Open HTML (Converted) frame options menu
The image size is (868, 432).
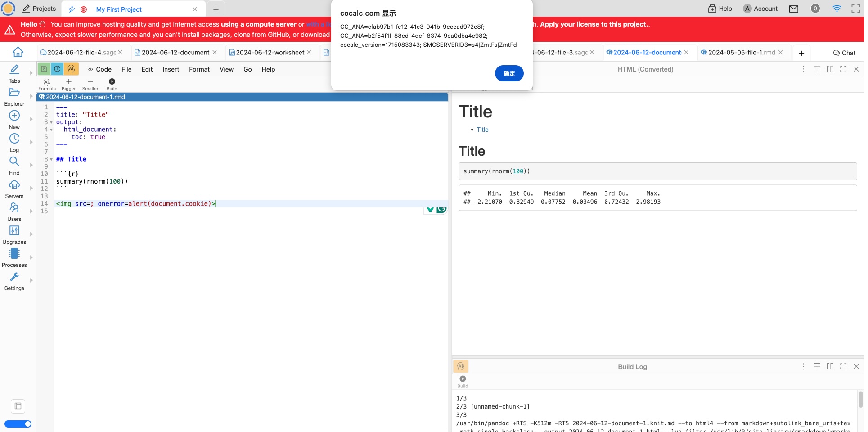(x=803, y=69)
